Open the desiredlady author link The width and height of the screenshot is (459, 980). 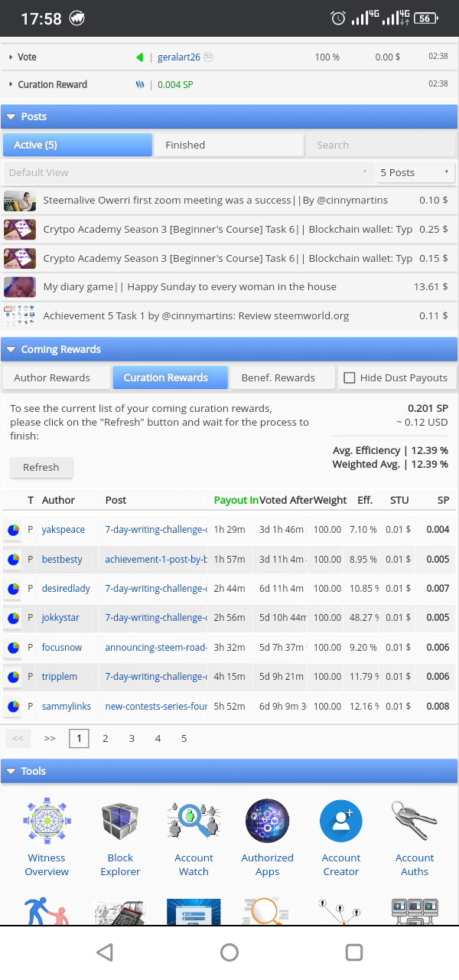tap(66, 589)
